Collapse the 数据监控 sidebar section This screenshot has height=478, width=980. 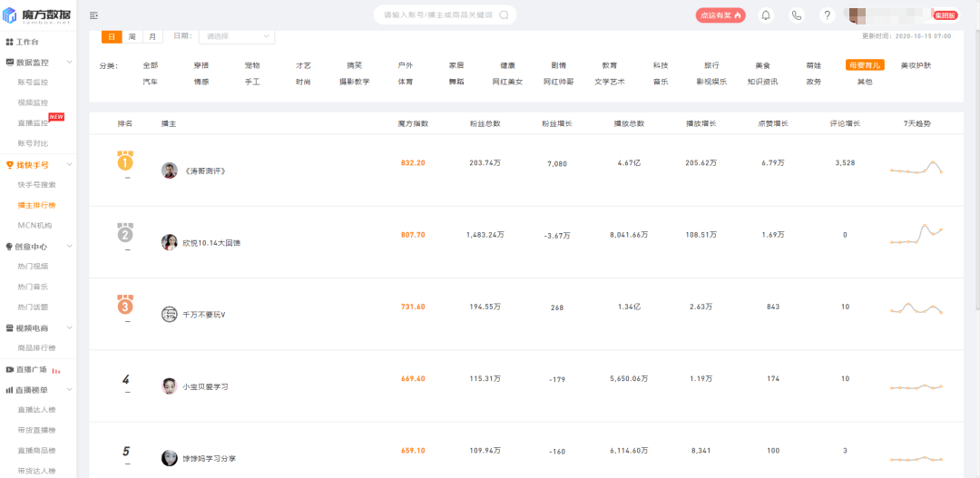[x=70, y=63]
